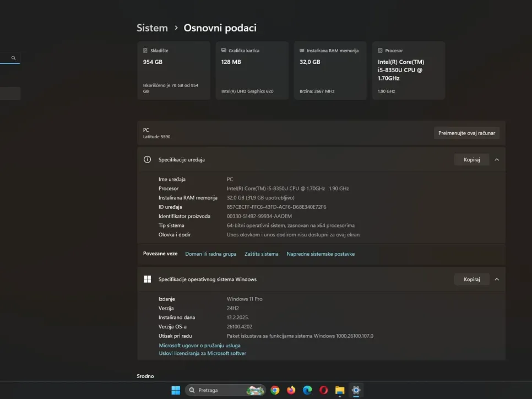Launch Google Chrome from the taskbar
Screen dimensions: 532x399
coord(275,390)
